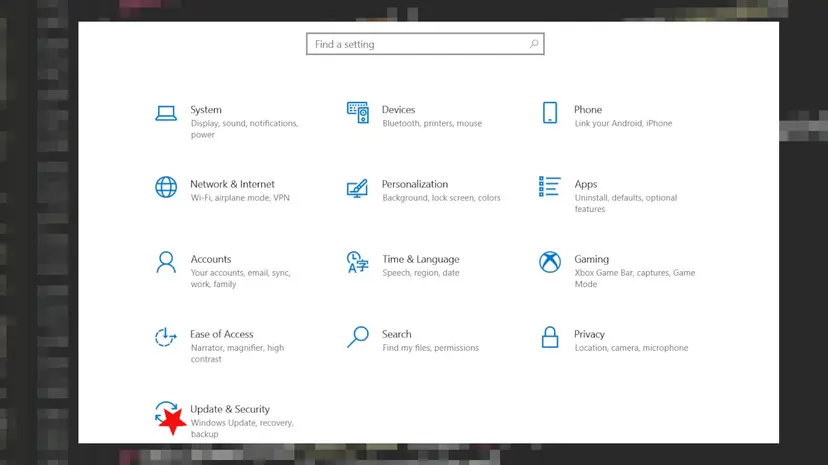Open Gaming settings title
This screenshot has height=465, width=828.
coord(591,259)
